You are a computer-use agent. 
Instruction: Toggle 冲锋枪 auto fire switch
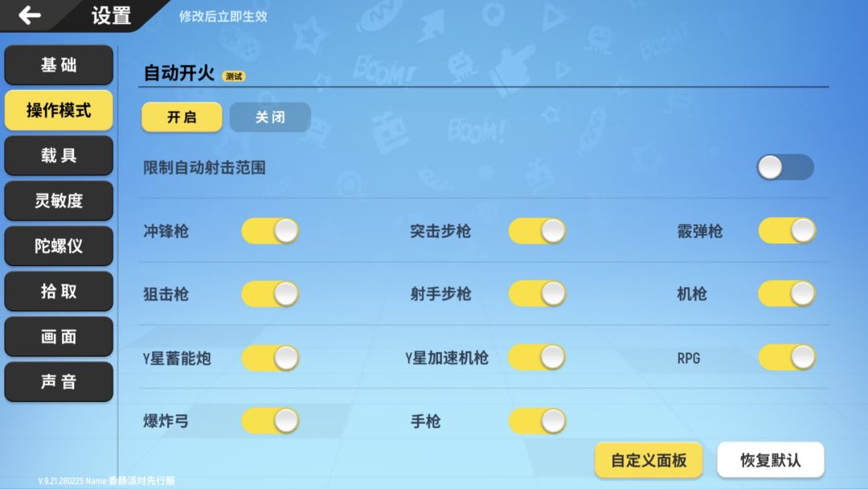(270, 231)
